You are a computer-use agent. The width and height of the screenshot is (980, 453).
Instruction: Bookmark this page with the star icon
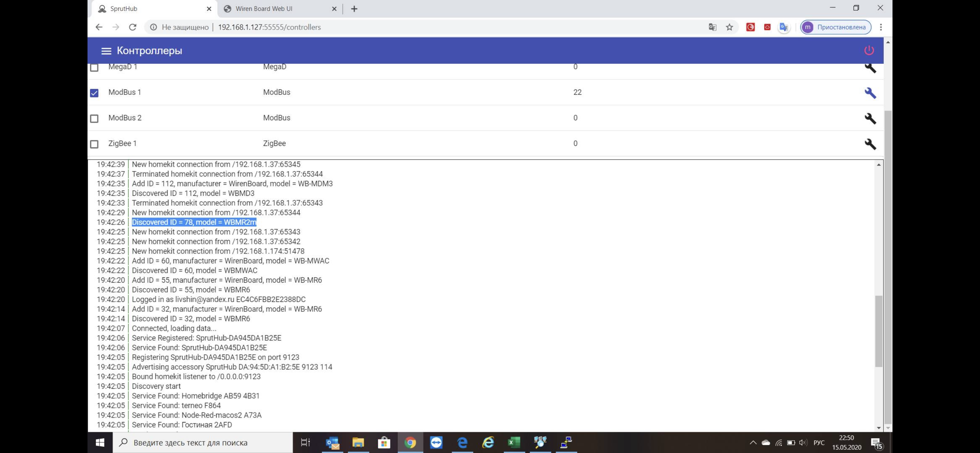[728, 27]
